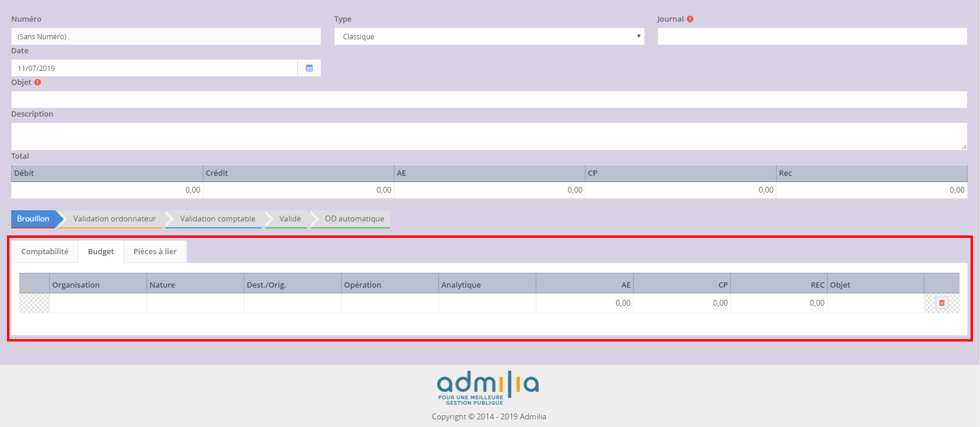Viewport: 980px width, 427px height.
Task: Click into the Objet text field
Action: [x=489, y=100]
